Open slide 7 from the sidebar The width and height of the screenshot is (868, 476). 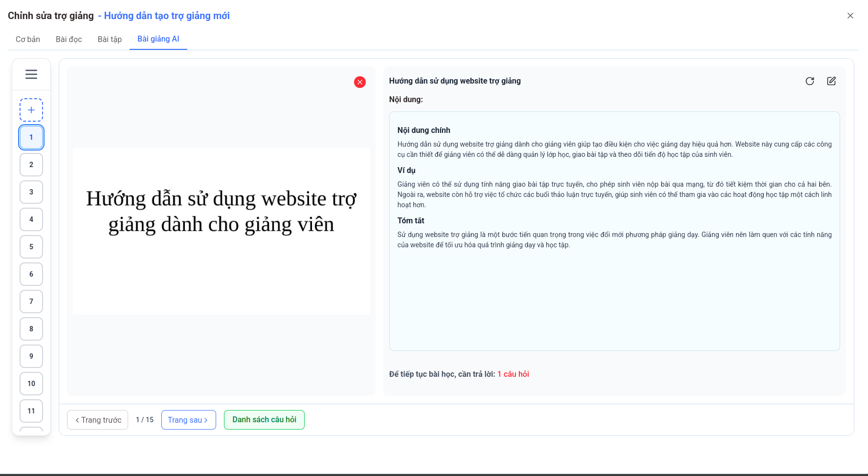tap(31, 302)
